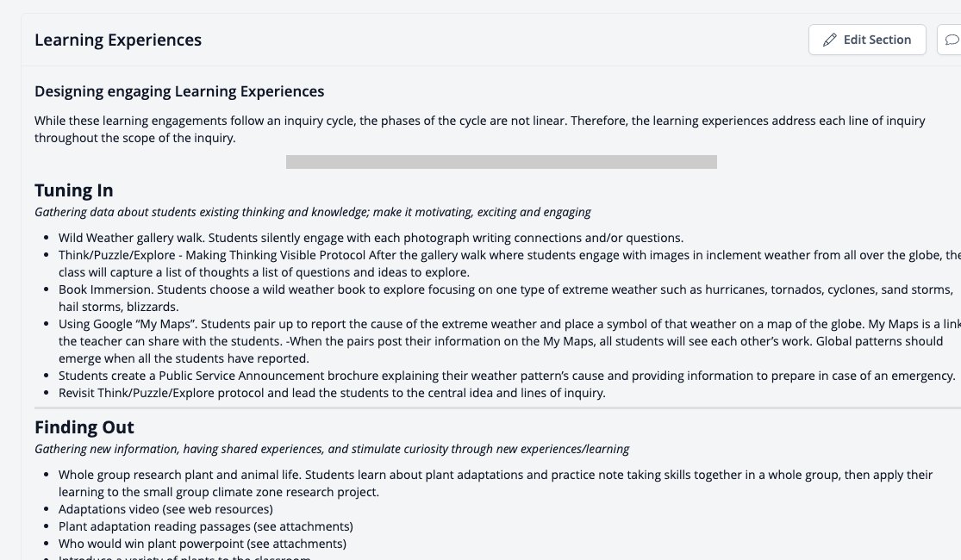
Task: Click the Adaptations video bullet item
Action: [x=165, y=509]
